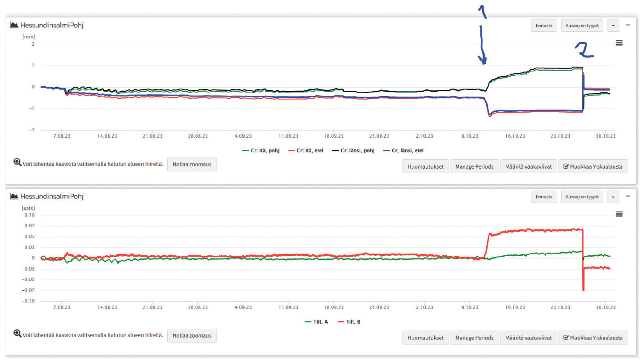Click Nollaa zoomaus under the top chart
The height and width of the screenshot is (364, 644).
(192, 165)
